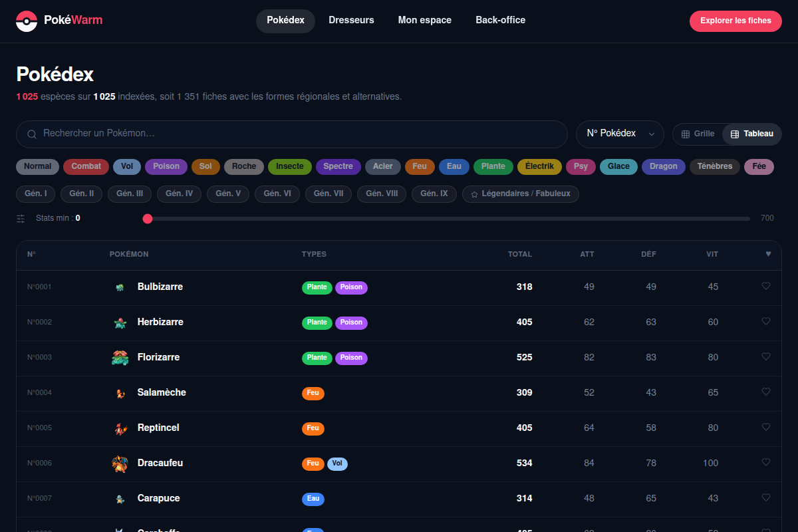This screenshot has height=532, width=798.
Task: Click the Stats min slider handle
Action: (x=148, y=219)
